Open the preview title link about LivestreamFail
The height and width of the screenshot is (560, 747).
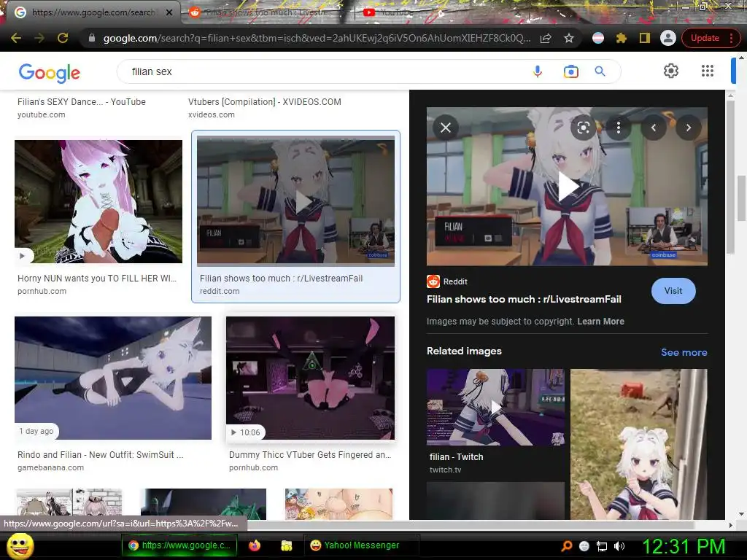[x=524, y=299]
